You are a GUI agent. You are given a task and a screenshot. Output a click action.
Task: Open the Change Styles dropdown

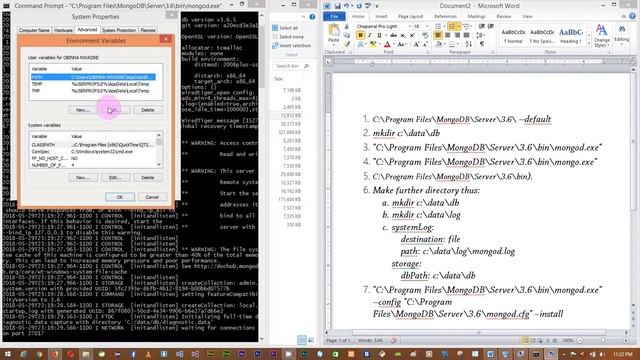point(602,36)
